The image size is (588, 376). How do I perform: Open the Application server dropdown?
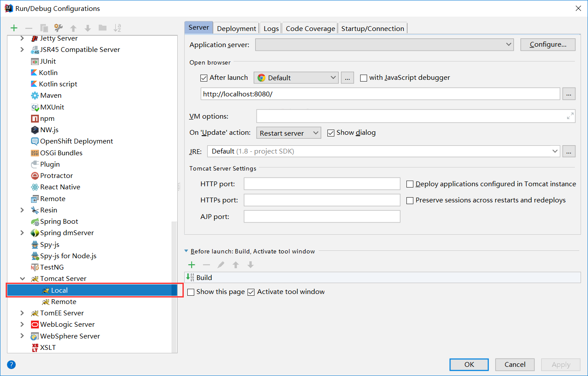(x=384, y=44)
